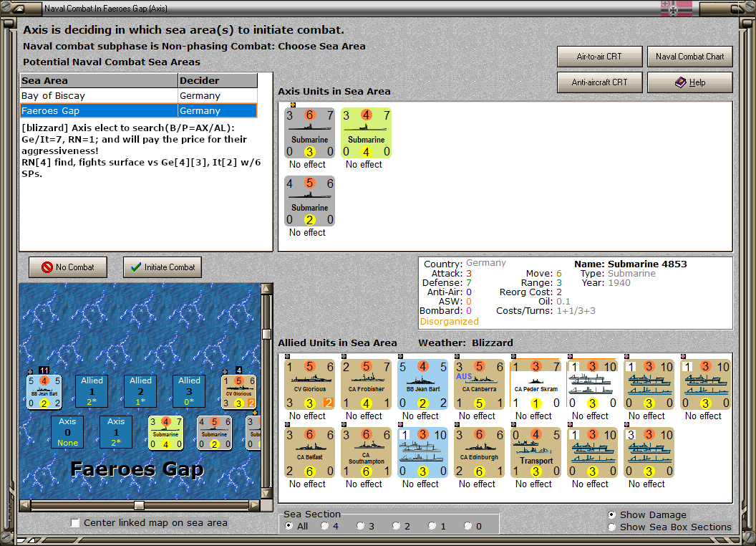Screen dimensions: 756x546
Task: Click the Initiate Combat button
Action: (x=163, y=267)
